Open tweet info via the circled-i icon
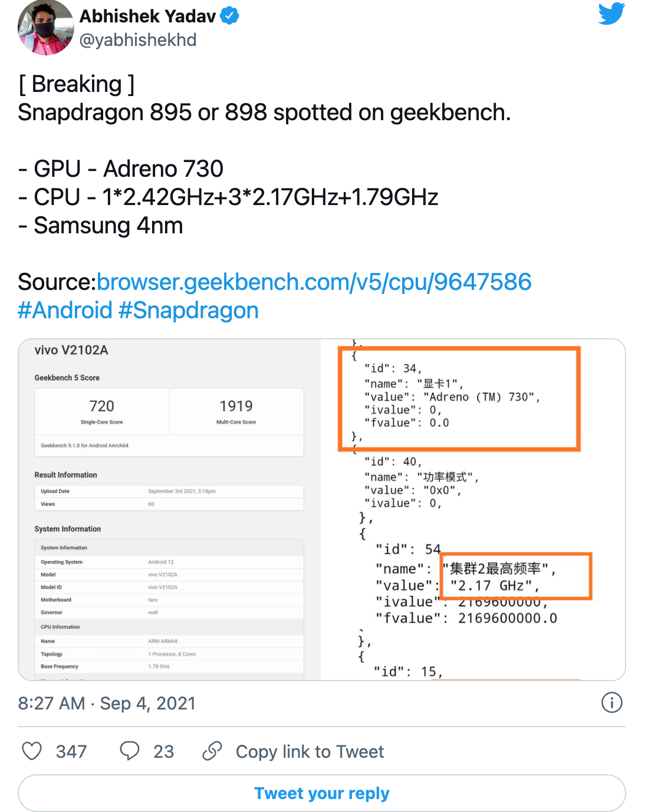This screenshot has width=645, height=812. (611, 702)
